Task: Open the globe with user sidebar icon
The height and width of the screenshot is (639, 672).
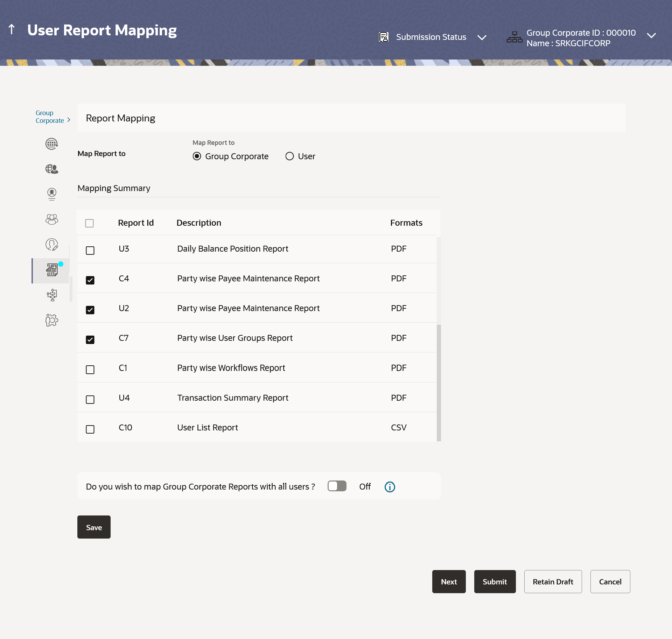Action: 52,169
